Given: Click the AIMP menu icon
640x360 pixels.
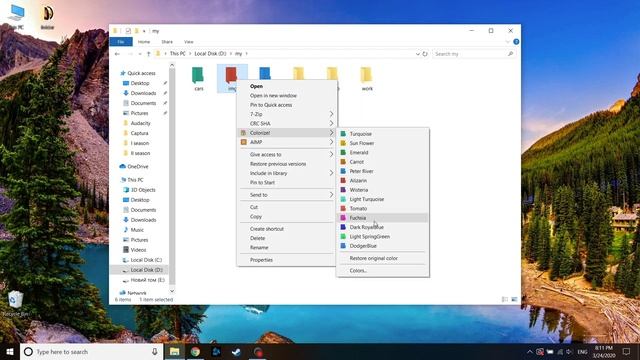Looking at the screenshot, I should 244,142.
